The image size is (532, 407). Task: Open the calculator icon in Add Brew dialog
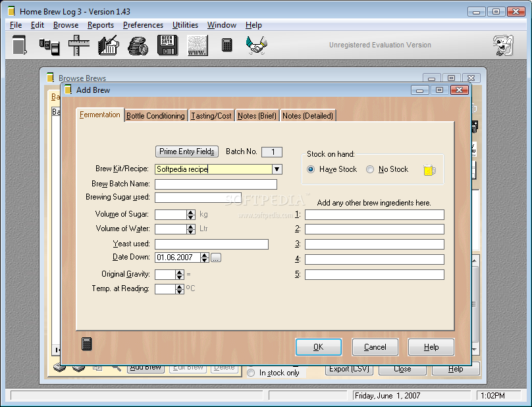pyautogui.click(x=86, y=344)
